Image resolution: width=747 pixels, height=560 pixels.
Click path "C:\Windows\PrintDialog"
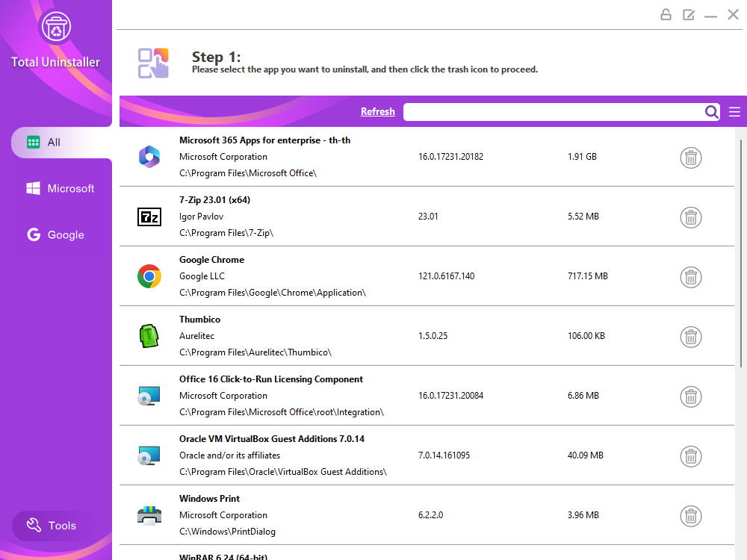point(227,532)
